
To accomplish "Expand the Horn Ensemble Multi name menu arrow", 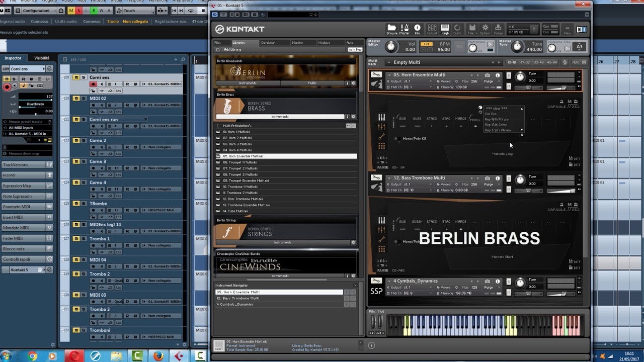I will point(389,75).
